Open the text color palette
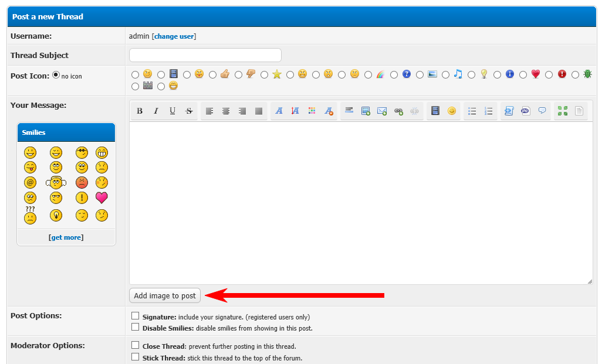 (312, 111)
